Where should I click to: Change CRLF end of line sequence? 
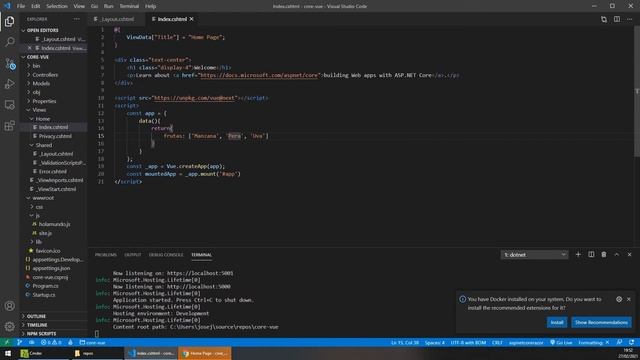click(497, 342)
